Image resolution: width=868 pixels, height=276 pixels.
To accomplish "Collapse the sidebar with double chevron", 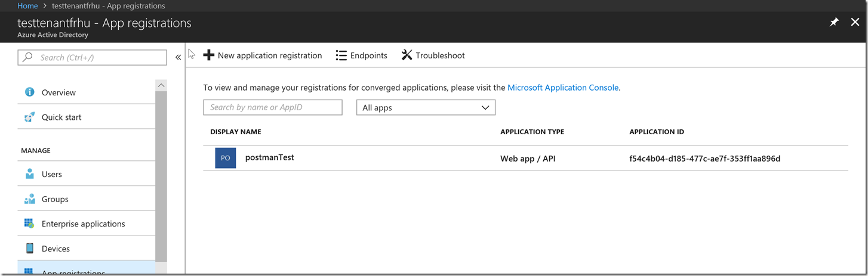I will tap(178, 57).
